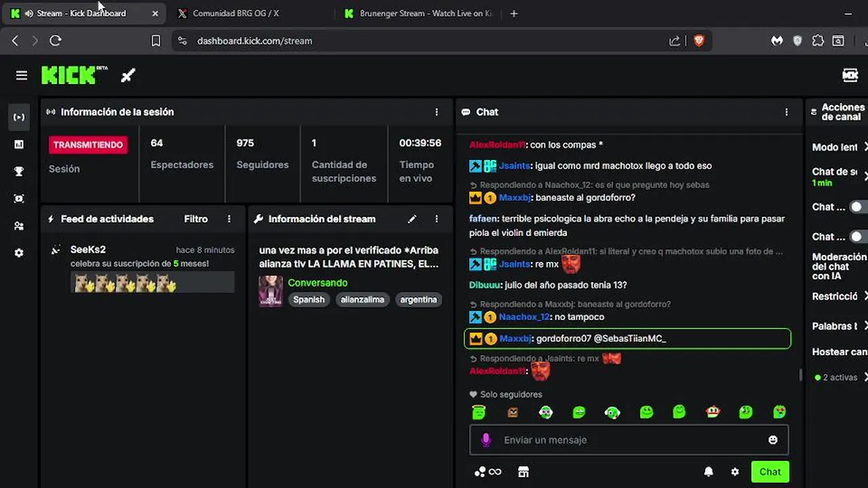Click the share icon in the address bar
The image size is (868, 488).
pos(675,41)
